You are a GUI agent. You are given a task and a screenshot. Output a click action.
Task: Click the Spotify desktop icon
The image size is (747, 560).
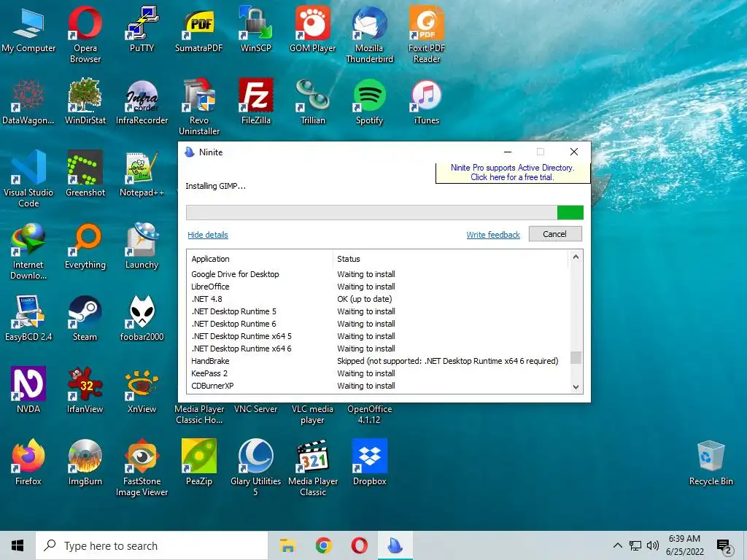tap(369, 101)
